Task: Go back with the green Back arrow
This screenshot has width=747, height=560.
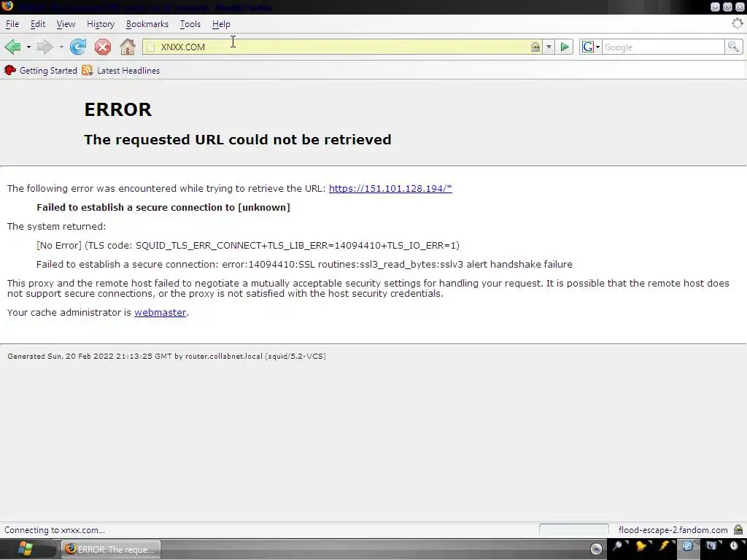Action: tap(13, 47)
